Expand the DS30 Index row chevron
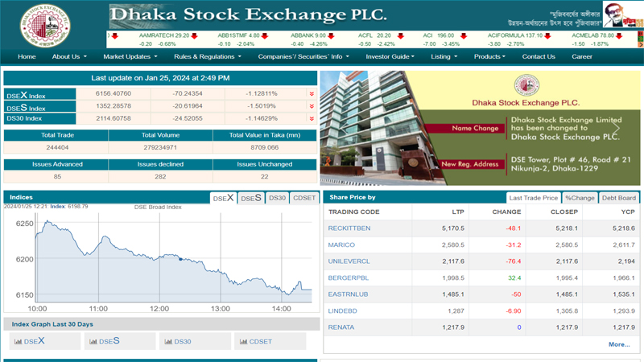This screenshot has width=644, height=362. pyautogui.click(x=312, y=118)
